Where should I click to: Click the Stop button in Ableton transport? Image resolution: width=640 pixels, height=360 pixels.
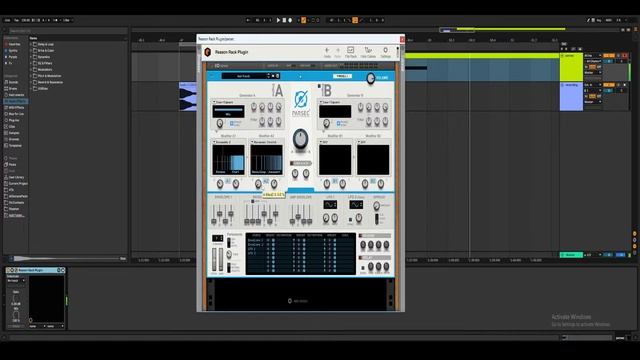click(284, 20)
